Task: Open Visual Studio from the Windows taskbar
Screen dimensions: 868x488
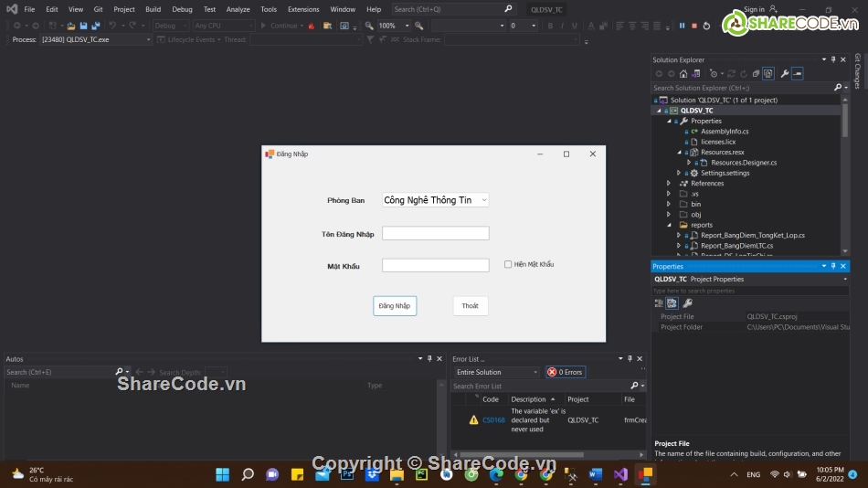Action: (620, 474)
